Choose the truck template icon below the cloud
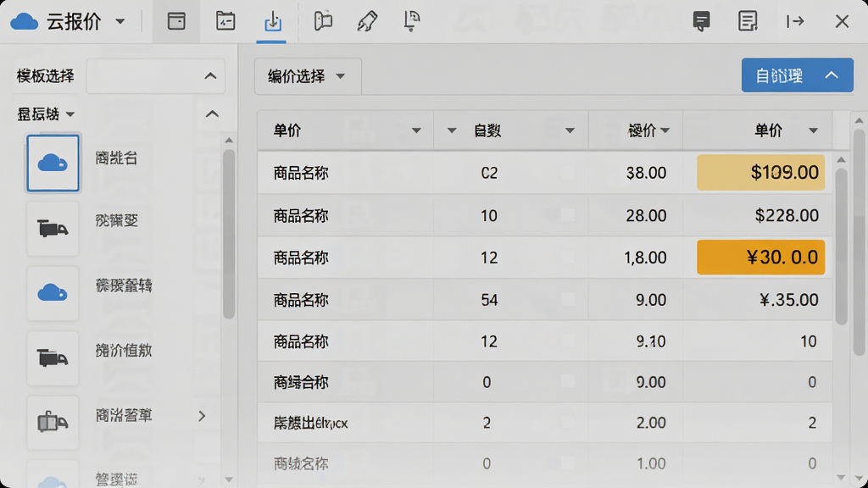The width and height of the screenshot is (868, 488). 53,228
